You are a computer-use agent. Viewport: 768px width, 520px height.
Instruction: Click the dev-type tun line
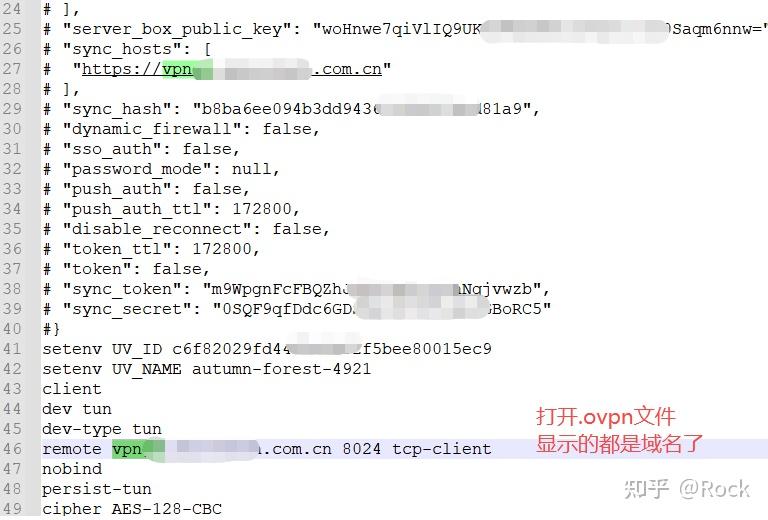click(102, 429)
